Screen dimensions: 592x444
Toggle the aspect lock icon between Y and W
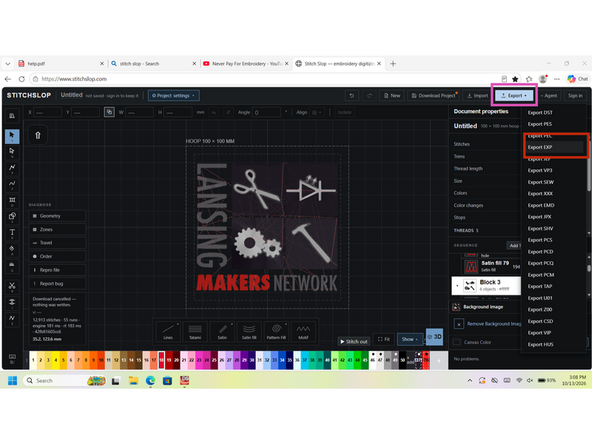(x=109, y=112)
